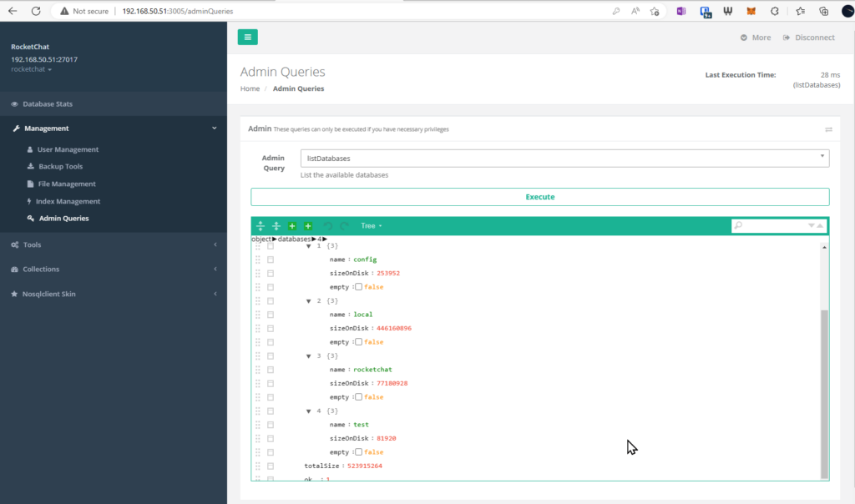Open the browser extensions puzzle icon

[774, 11]
